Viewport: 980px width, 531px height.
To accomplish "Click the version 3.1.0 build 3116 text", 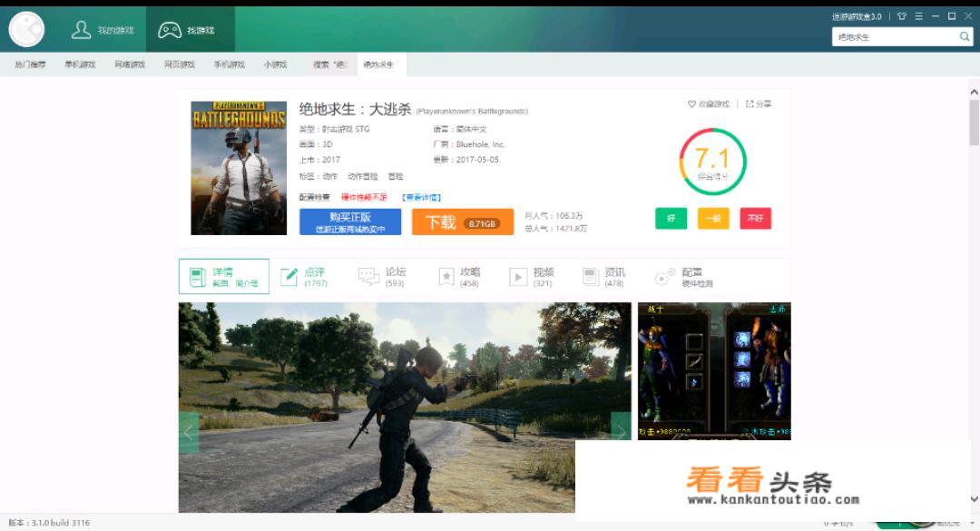I will click(49, 523).
